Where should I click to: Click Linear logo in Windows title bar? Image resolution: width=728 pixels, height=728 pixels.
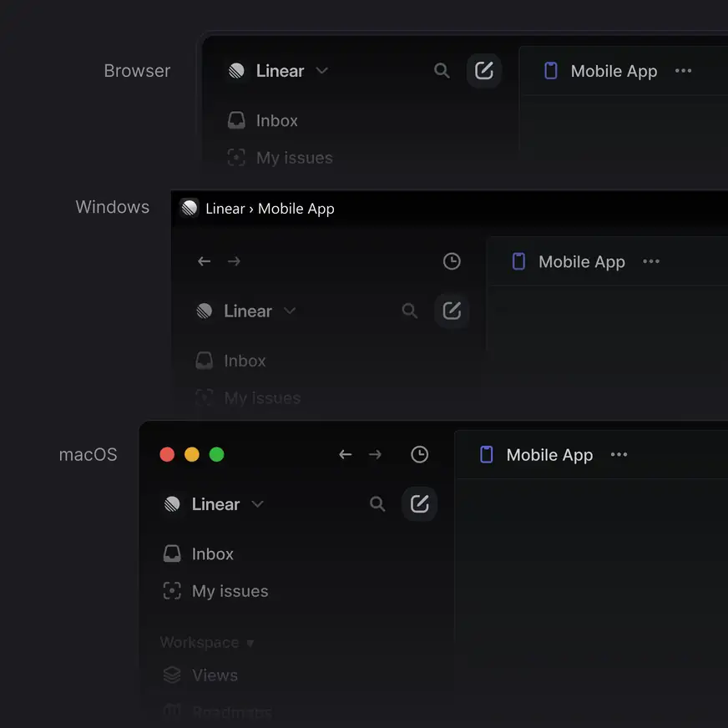190,208
